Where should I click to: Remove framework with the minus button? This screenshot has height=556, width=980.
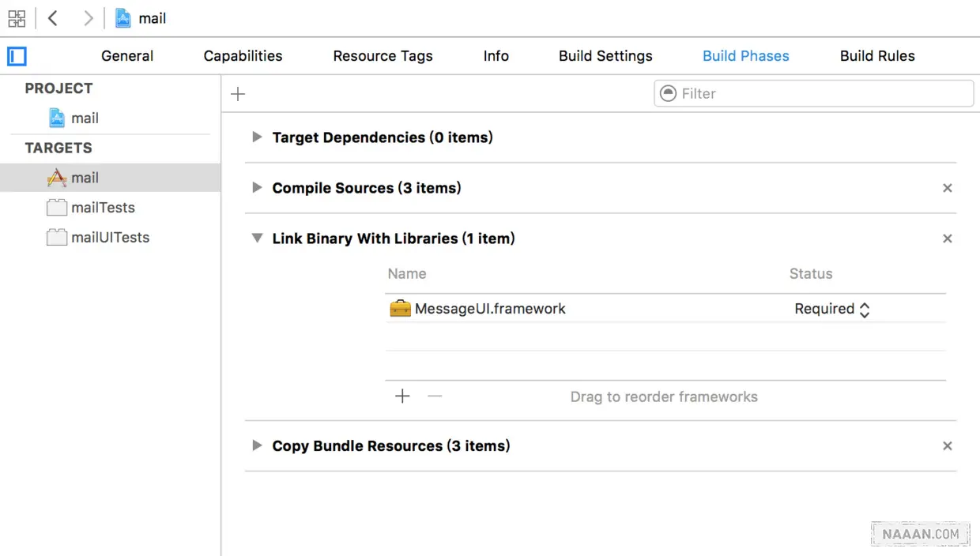[434, 396]
